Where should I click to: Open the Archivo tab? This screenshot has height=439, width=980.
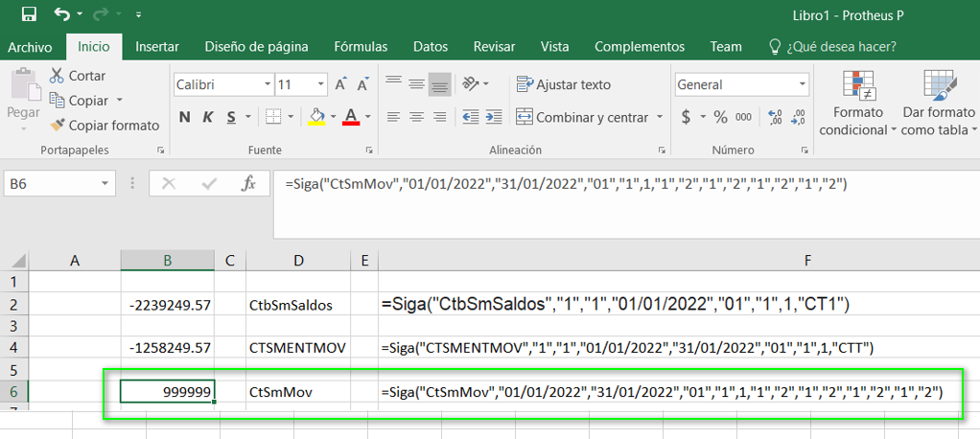pos(30,47)
